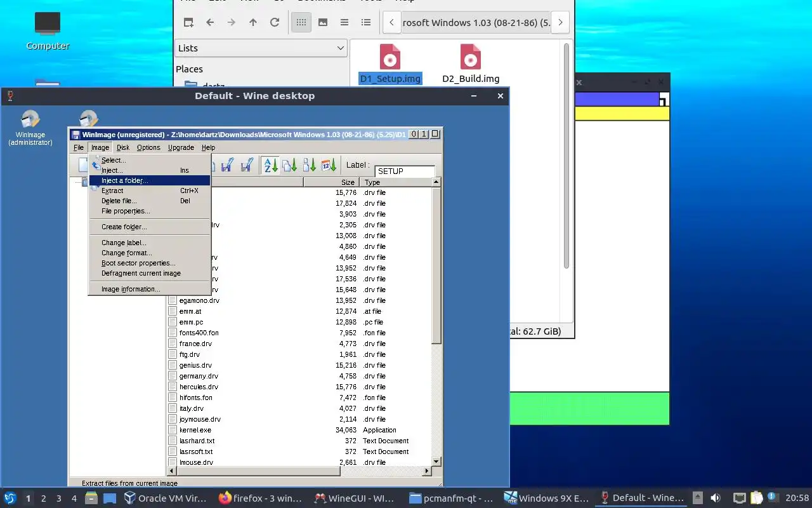Open Disk menu in WinImage

point(123,147)
